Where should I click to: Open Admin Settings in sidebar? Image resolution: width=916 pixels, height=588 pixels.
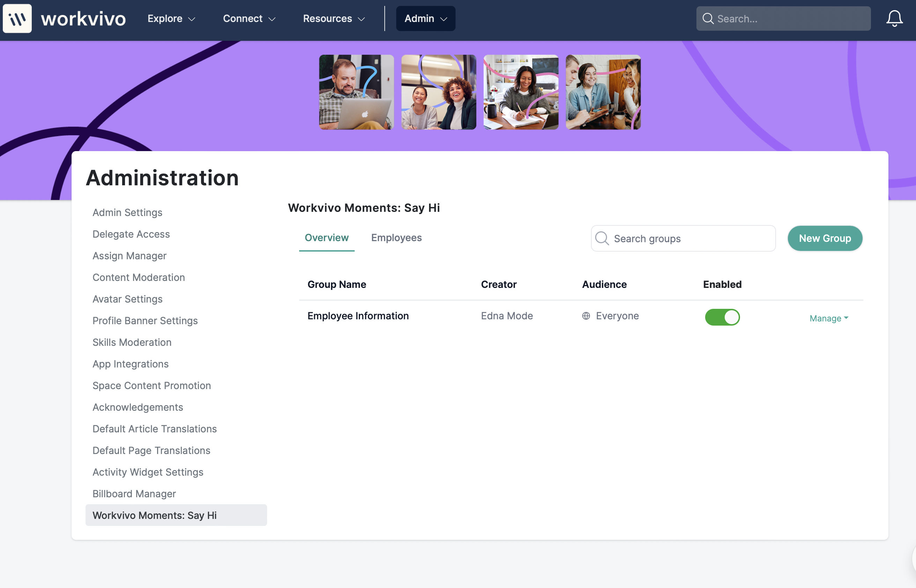click(127, 212)
